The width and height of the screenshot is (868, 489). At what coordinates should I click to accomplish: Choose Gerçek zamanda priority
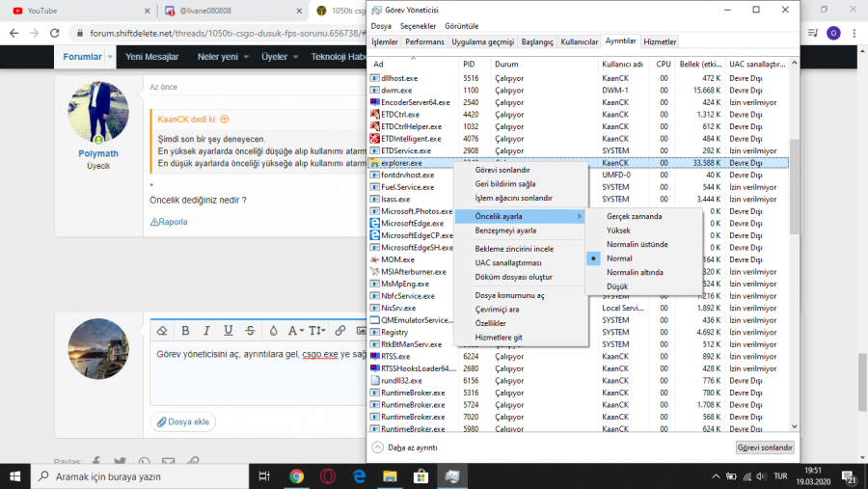(x=634, y=216)
